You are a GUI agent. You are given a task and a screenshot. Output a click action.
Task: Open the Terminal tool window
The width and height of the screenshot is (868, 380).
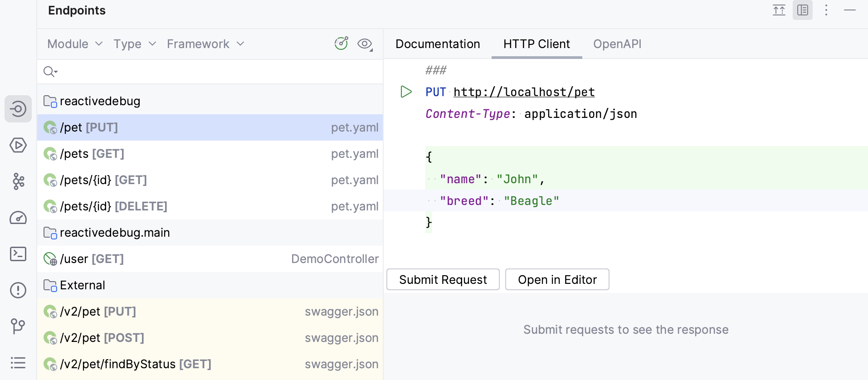pyautogui.click(x=18, y=254)
